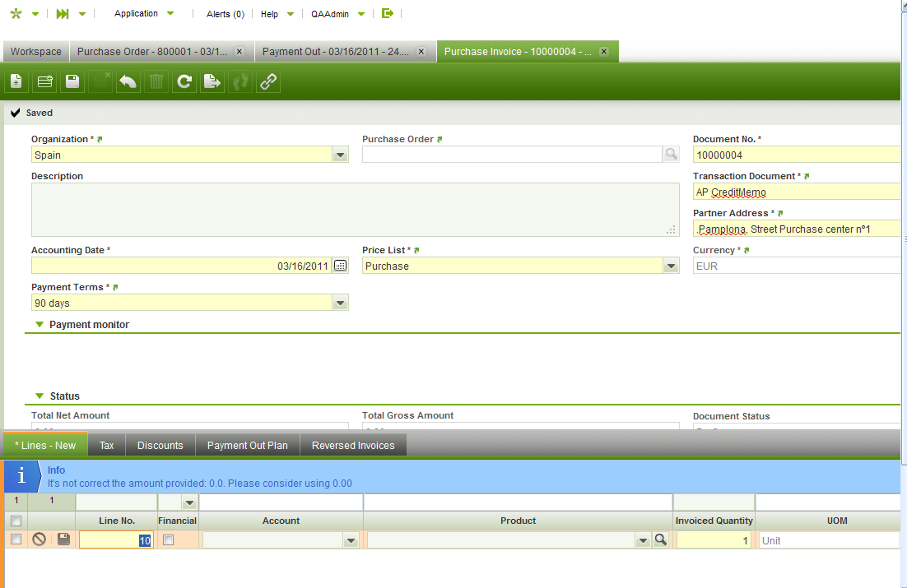Collapse the Payment monitor section
This screenshot has height=588, width=907.
click(x=40, y=325)
